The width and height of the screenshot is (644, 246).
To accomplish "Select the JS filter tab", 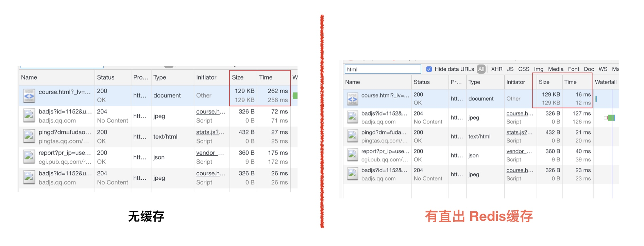I will point(510,69).
